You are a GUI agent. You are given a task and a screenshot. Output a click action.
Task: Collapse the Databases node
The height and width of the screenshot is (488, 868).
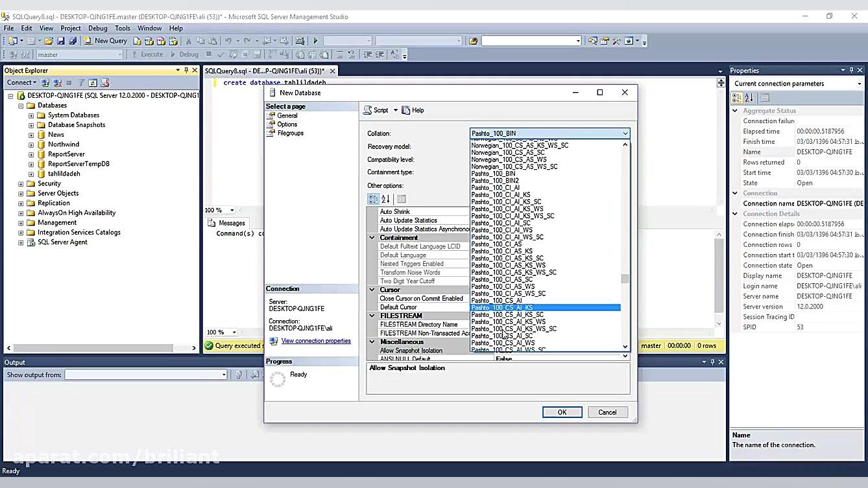pyautogui.click(x=21, y=106)
